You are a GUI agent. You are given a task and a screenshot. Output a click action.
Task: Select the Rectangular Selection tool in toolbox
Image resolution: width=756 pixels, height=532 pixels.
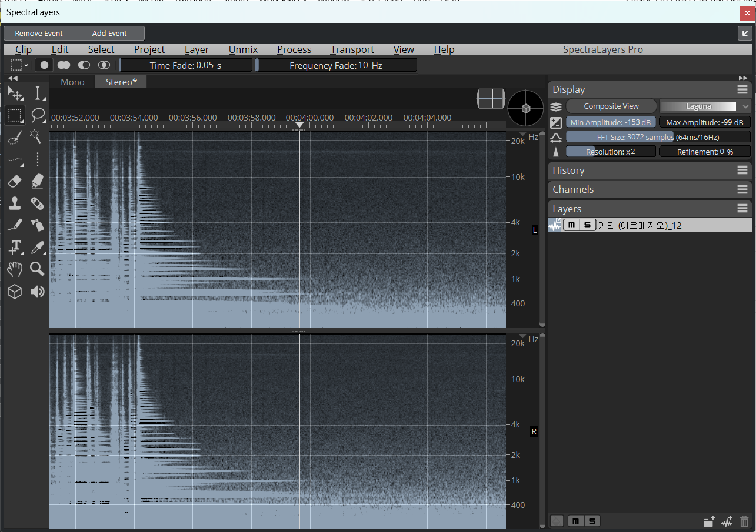point(15,115)
